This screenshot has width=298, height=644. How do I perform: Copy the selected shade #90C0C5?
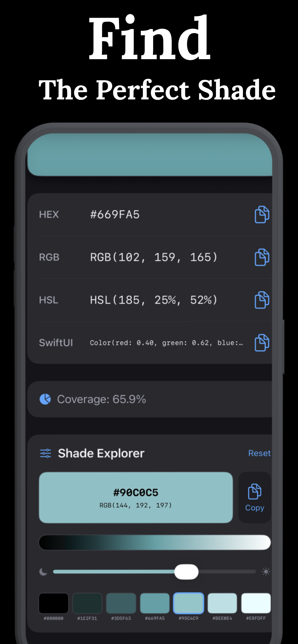coord(255,498)
